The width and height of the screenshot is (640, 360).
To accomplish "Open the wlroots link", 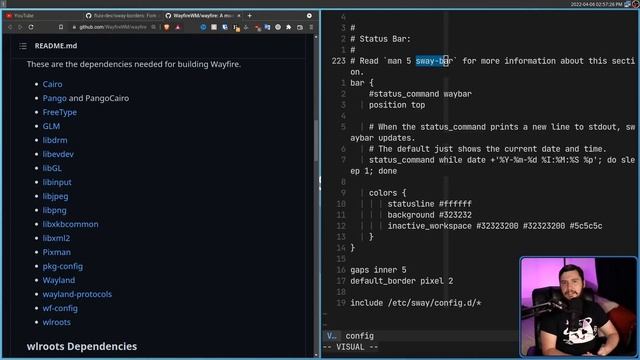I will pyautogui.click(x=56, y=322).
